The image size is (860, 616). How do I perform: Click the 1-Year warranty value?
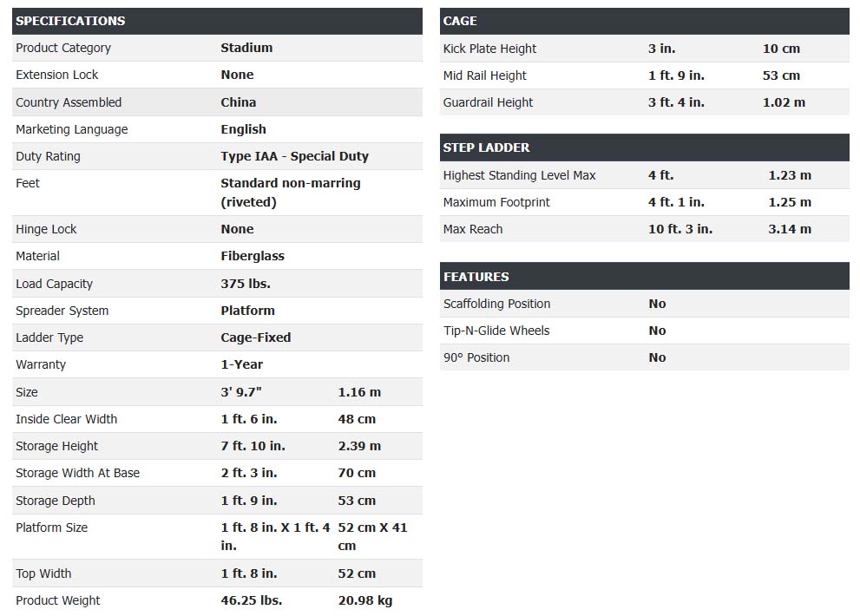point(242,364)
